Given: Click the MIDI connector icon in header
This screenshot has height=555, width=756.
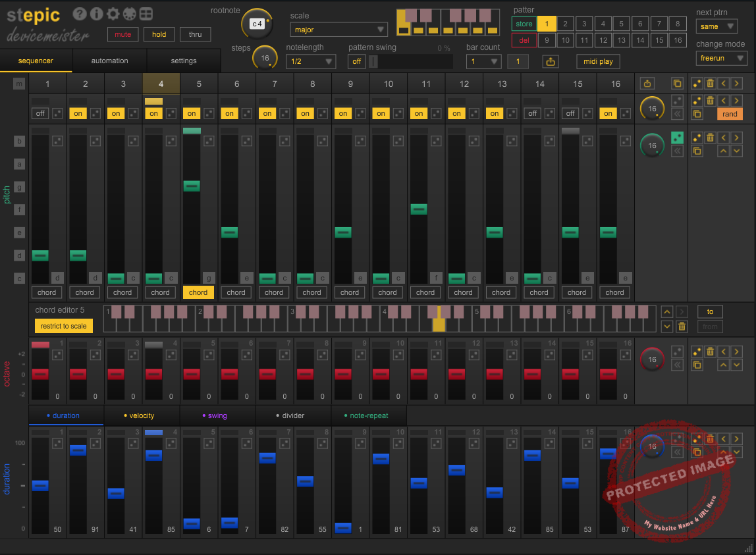Looking at the screenshot, I should (129, 14).
